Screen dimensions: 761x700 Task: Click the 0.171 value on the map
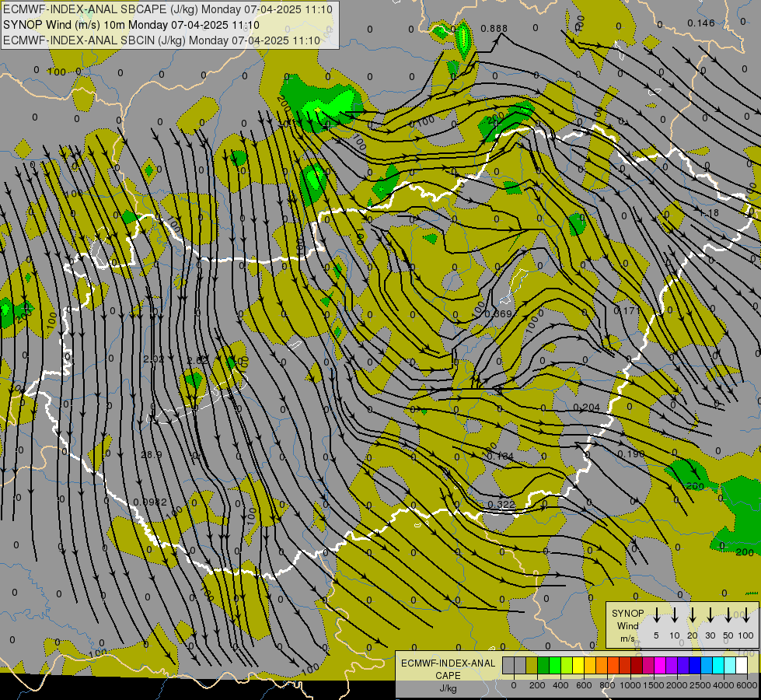click(x=627, y=310)
